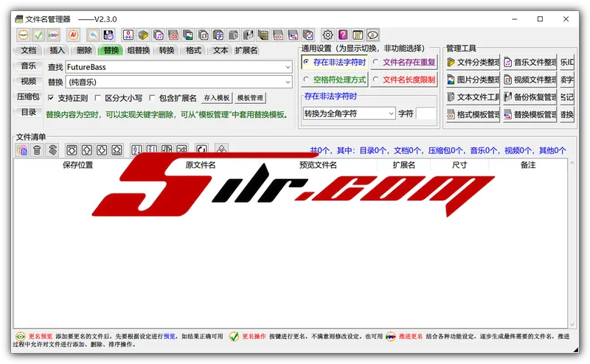Click the green check 更名操作 icon in status bar
This screenshot has height=364, width=590.
pos(234,337)
